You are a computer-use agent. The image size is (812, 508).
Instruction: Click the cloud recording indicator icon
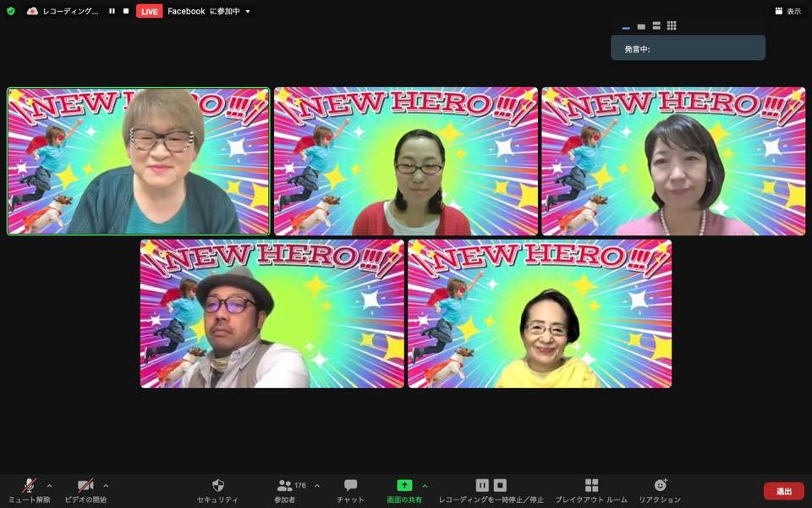click(x=32, y=11)
